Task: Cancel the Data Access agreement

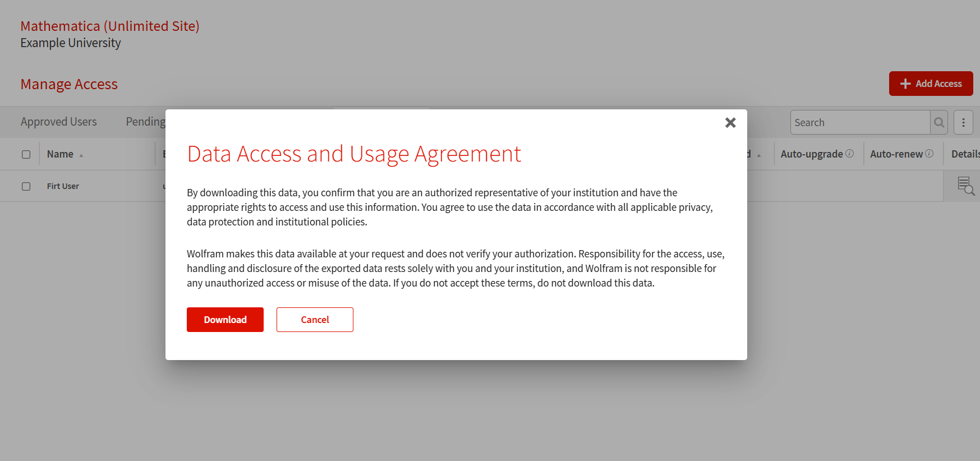Action: point(315,320)
